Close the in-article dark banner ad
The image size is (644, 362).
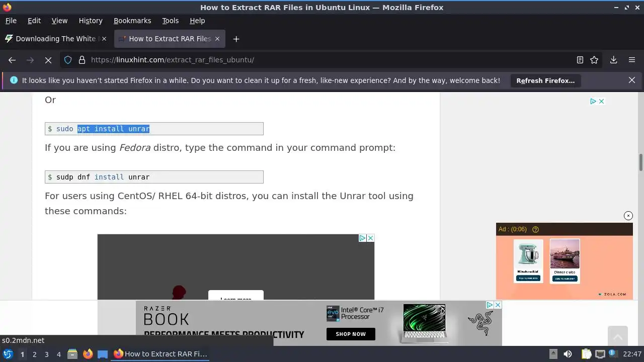pos(370,238)
